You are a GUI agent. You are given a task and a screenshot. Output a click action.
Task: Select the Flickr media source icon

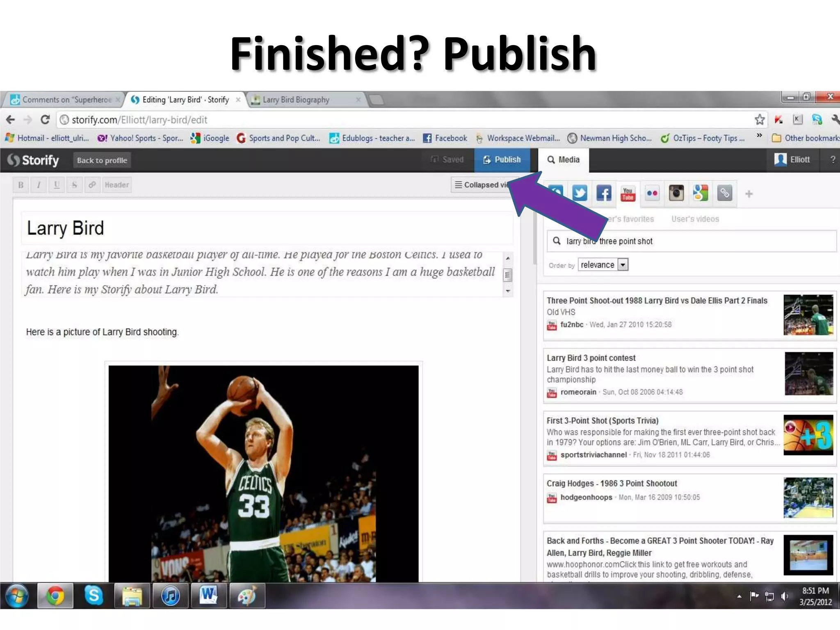click(x=652, y=193)
